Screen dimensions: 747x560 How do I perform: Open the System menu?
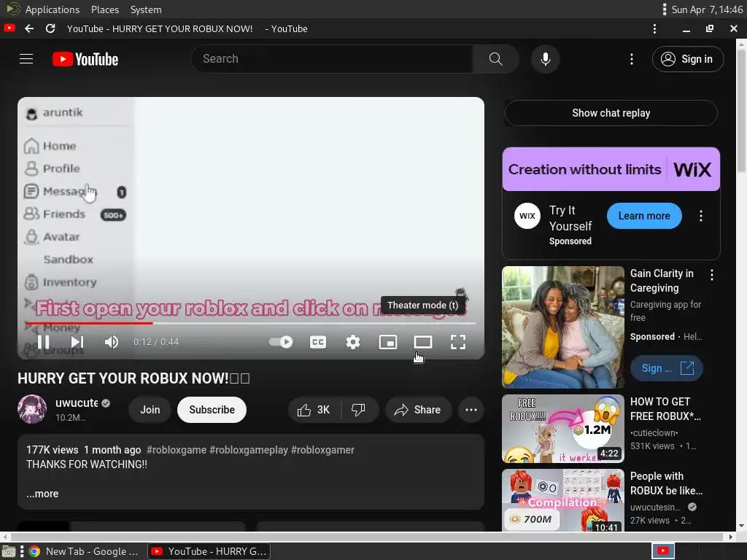coord(146,9)
